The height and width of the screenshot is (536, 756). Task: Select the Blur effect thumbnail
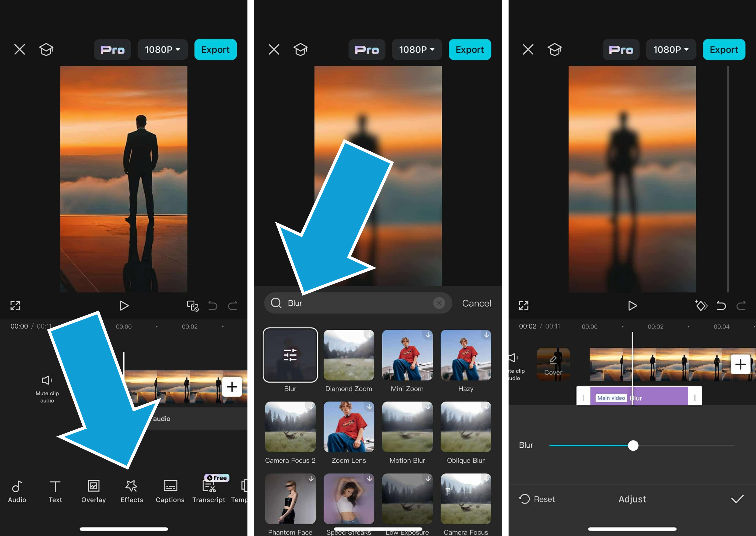coord(290,355)
